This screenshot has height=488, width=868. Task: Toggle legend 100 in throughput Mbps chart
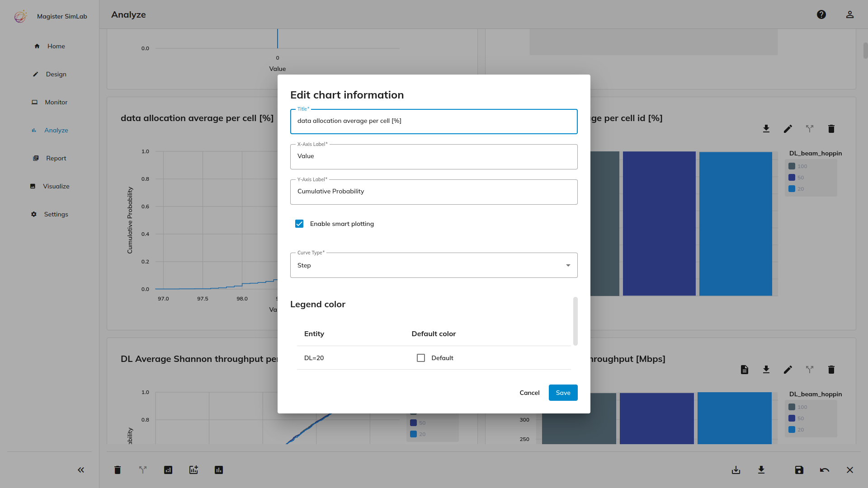tap(798, 407)
